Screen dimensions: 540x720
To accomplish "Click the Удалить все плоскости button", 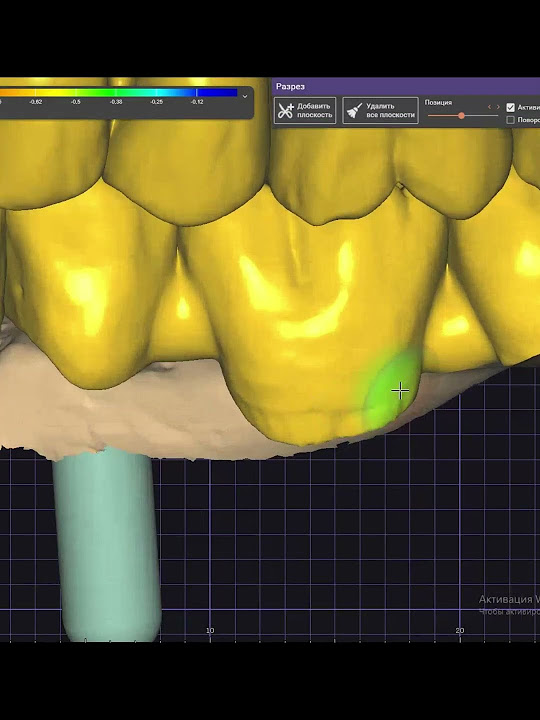I will point(380,111).
